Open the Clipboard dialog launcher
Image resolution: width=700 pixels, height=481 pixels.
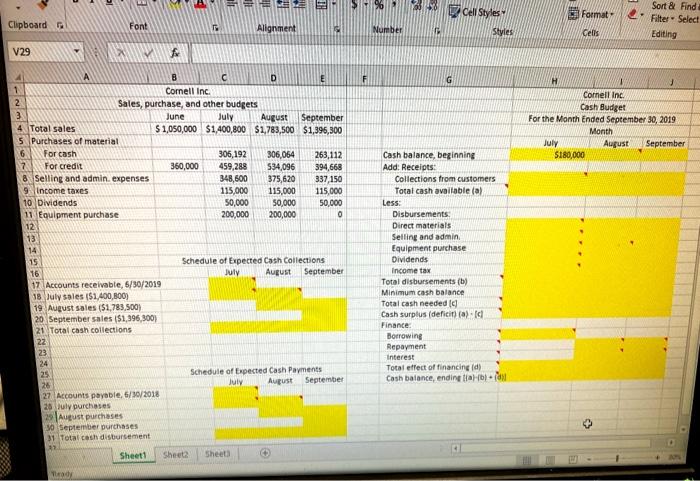point(60,25)
